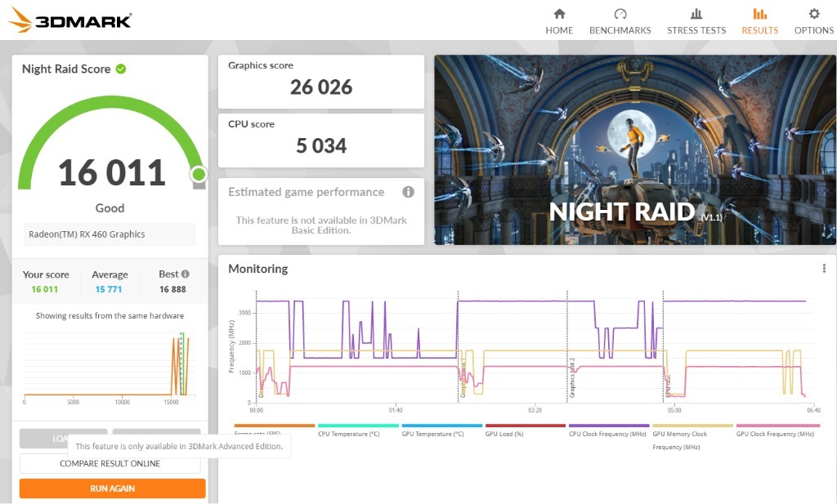This screenshot has height=504, width=837.
Task: Click the info icon in Estimated game performance
Action: click(x=408, y=192)
